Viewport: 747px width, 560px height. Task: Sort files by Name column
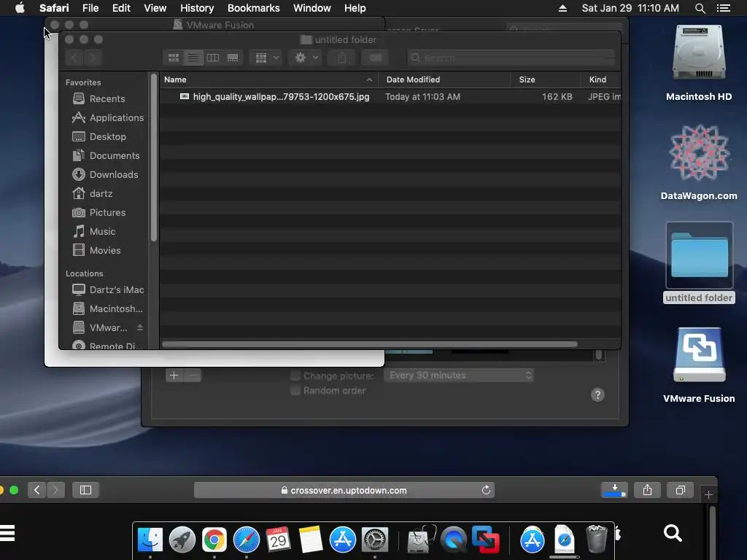268,79
